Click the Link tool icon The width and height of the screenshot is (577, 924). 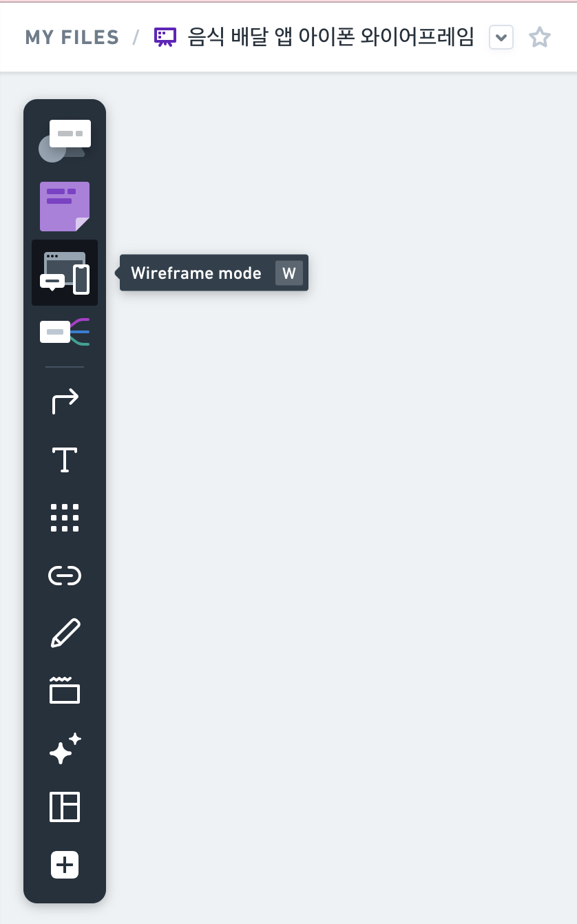65,575
